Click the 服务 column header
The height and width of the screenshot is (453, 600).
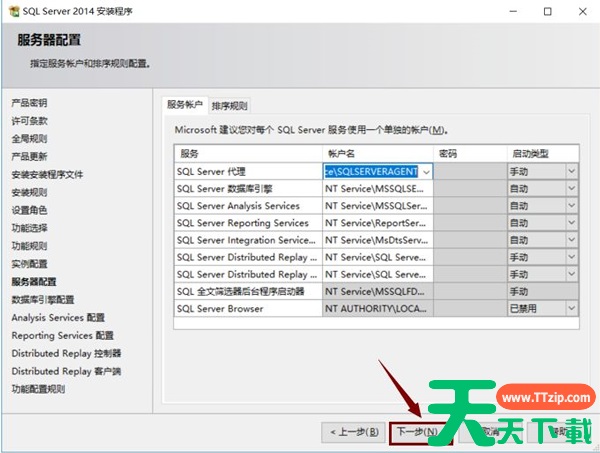click(248, 154)
